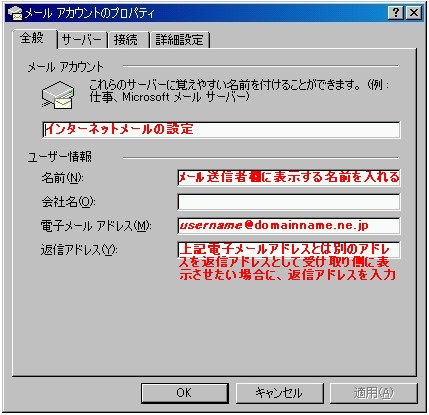Open the 接続 tab
429x415 pixels.
(x=127, y=40)
